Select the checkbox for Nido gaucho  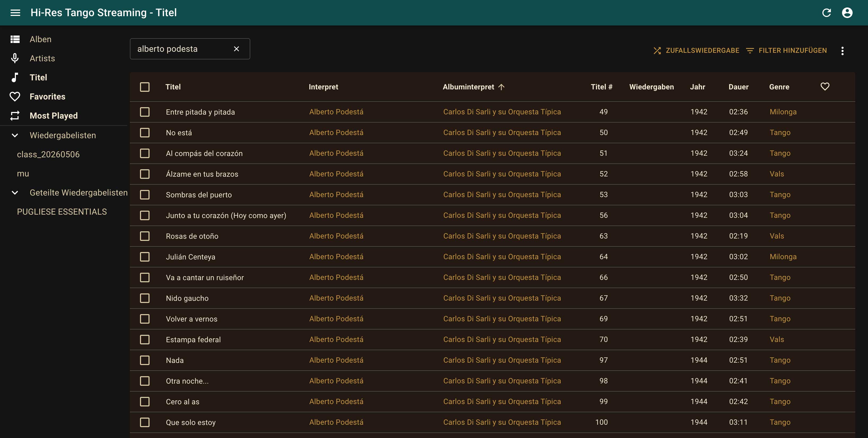[x=145, y=298]
